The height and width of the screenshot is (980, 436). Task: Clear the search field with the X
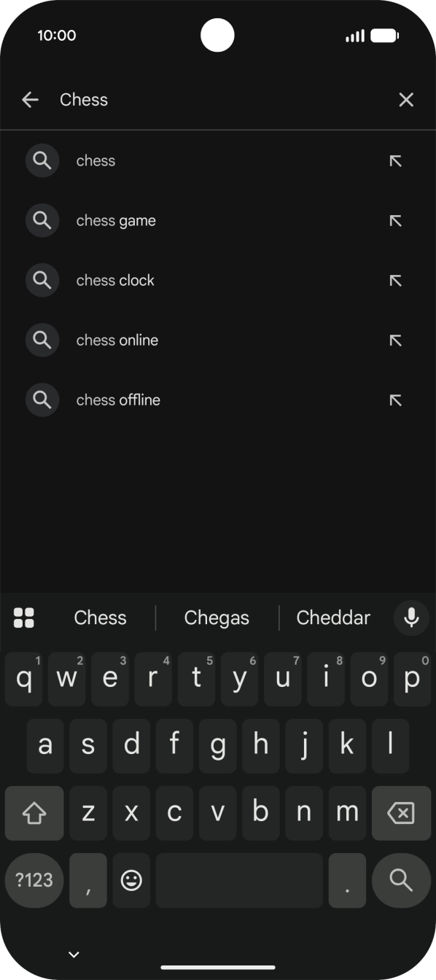click(405, 99)
